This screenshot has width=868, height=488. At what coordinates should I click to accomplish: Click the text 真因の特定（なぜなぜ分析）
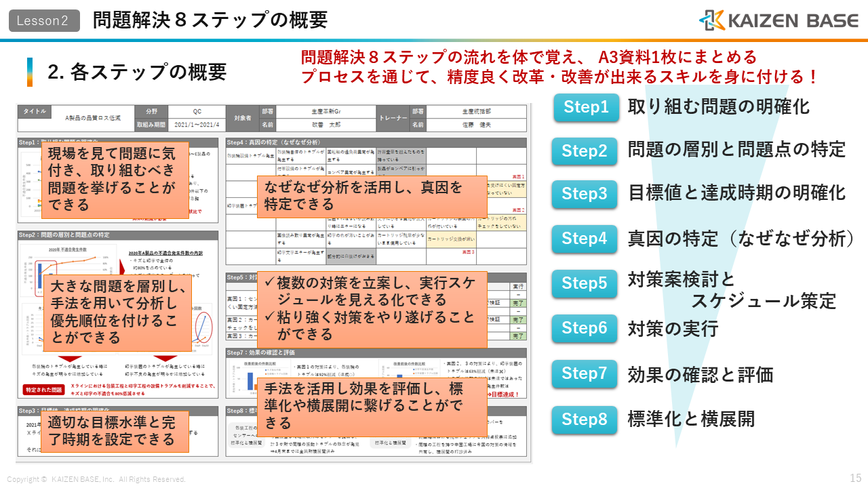point(741,239)
